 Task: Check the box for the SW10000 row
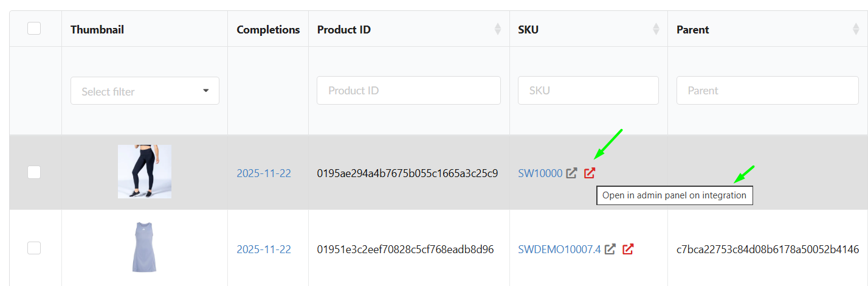click(x=34, y=172)
